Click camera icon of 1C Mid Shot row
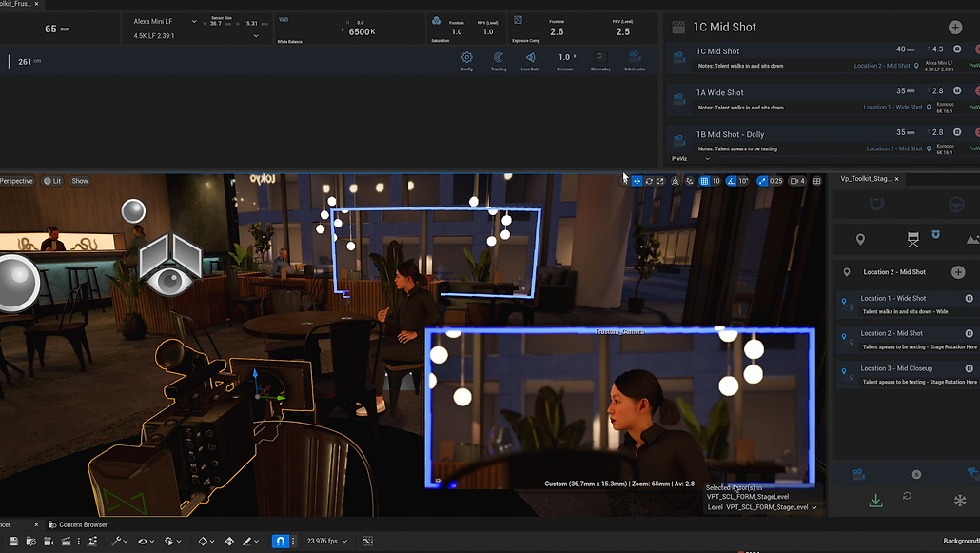Image resolution: width=980 pixels, height=553 pixels. pos(679,57)
